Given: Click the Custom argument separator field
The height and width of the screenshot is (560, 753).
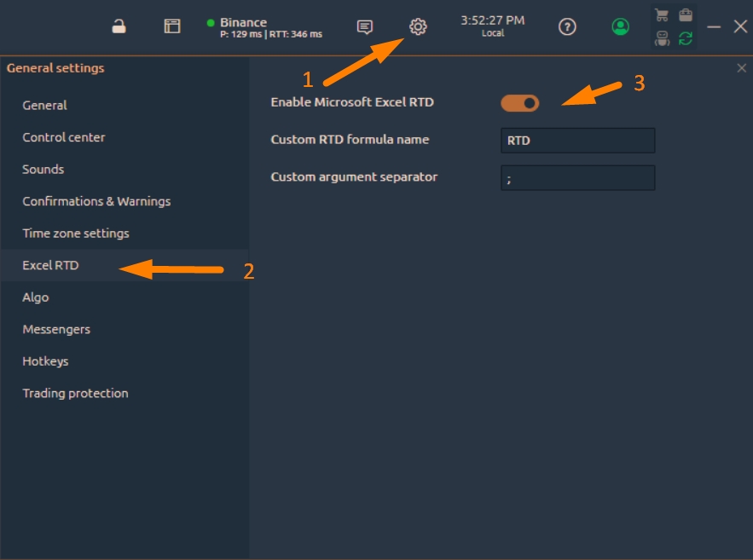Looking at the screenshot, I should pos(577,178).
